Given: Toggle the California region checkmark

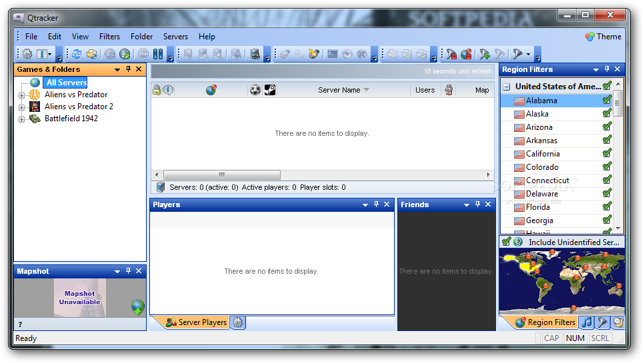Looking at the screenshot, I should click(607, 153).
